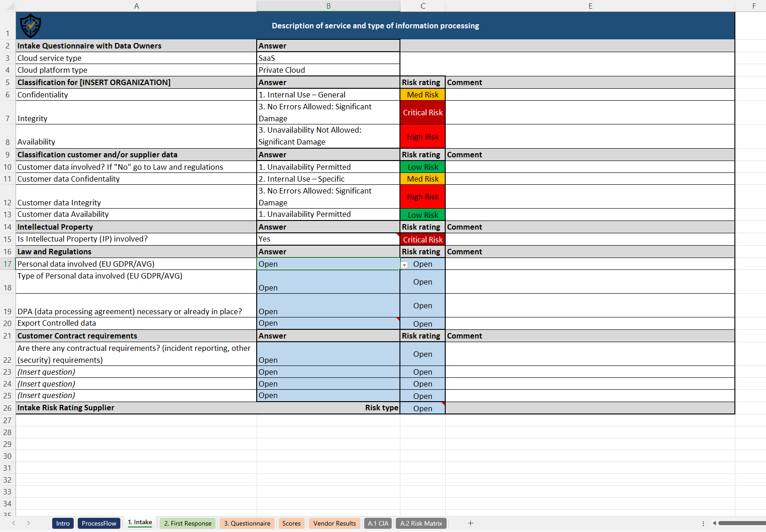This screenshot has width=766, height=532.
Task: Click the horizontal scrollbar thumb
Action: 741,523
